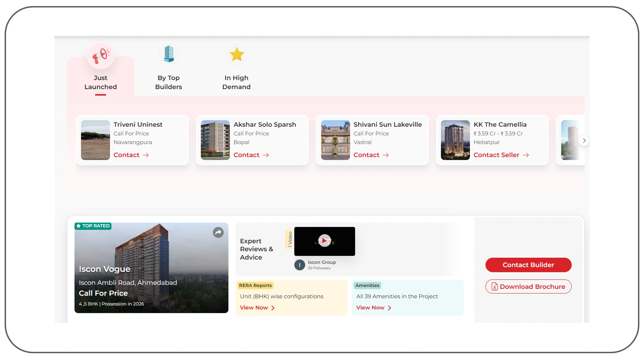Viewport: 644px width, 359px height.
Task: Share Iscon Vogue using the share arrow icon
Action: 218,232
